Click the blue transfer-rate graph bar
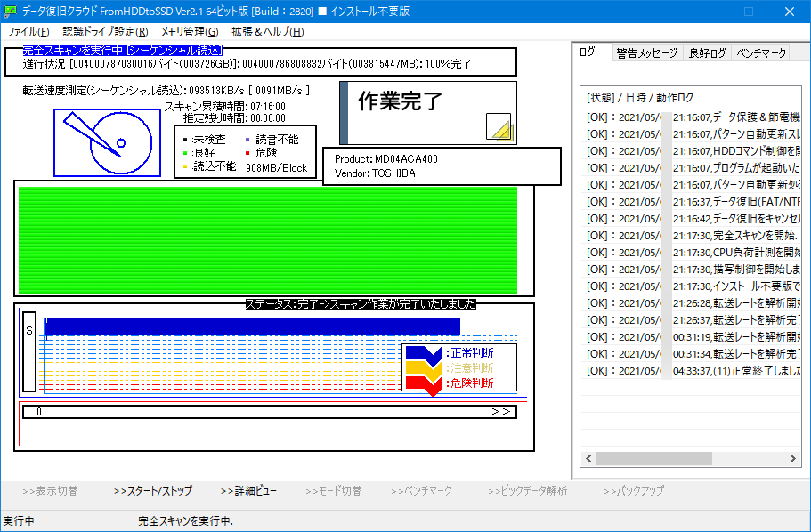Viewport: 811px width, 532px height. [253, 326]
